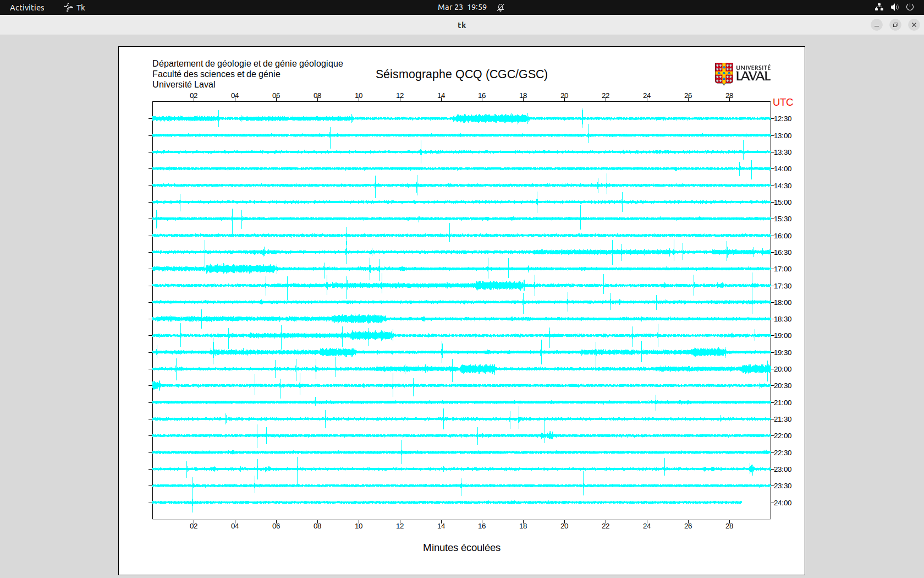The width and height of the screenshot is (924, 578).
Task: Click the Séismographe QCQ (CGC/GSC) title
Action: point(461,74)
